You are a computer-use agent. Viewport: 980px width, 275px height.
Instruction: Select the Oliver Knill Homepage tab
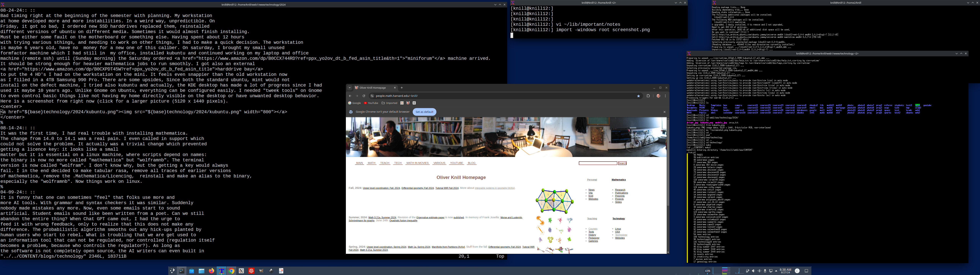(x=373, y=88)
